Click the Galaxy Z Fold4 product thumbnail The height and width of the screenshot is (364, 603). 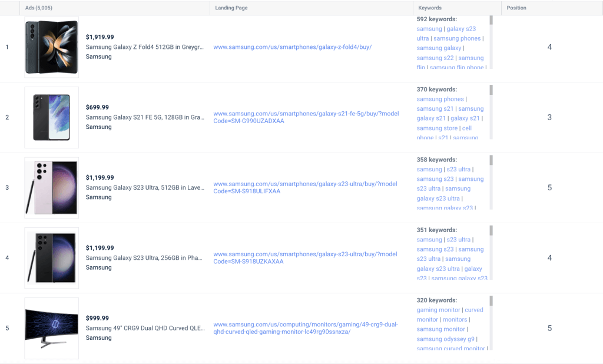[51, 47]
